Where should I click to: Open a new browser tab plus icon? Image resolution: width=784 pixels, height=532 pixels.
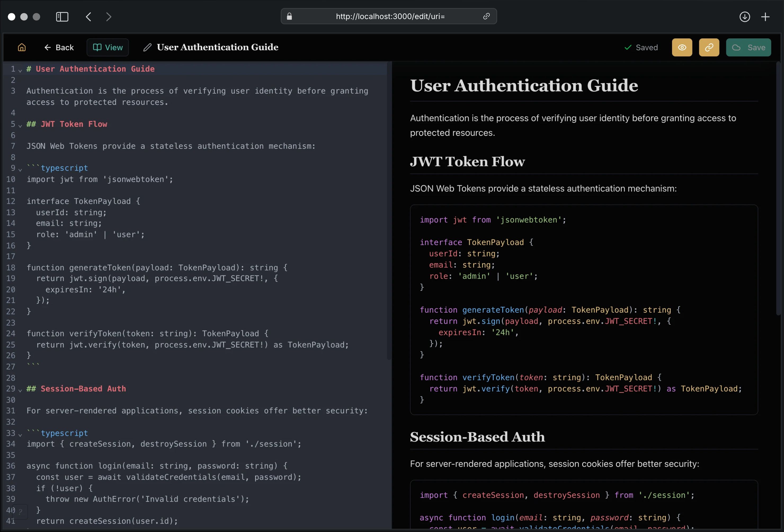click(765, 16)
